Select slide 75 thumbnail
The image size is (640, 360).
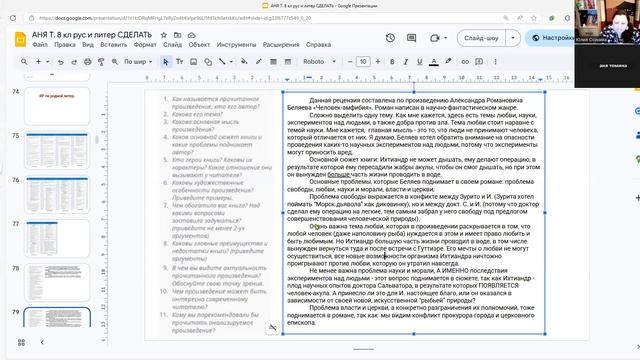(57, 150)
